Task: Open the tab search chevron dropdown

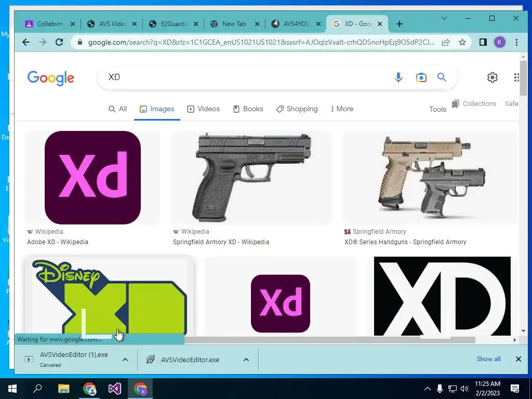Action: pyautogui.click(x=444, y=18)
